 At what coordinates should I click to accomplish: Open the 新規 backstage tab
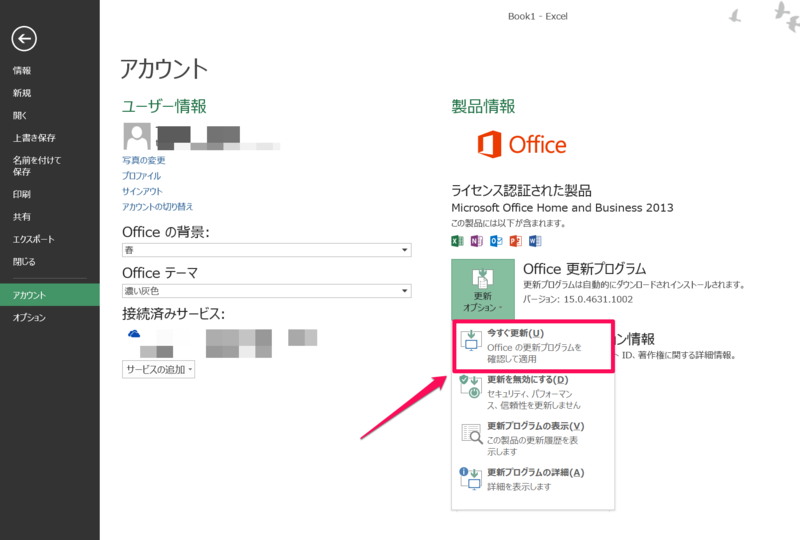[22, 93]
